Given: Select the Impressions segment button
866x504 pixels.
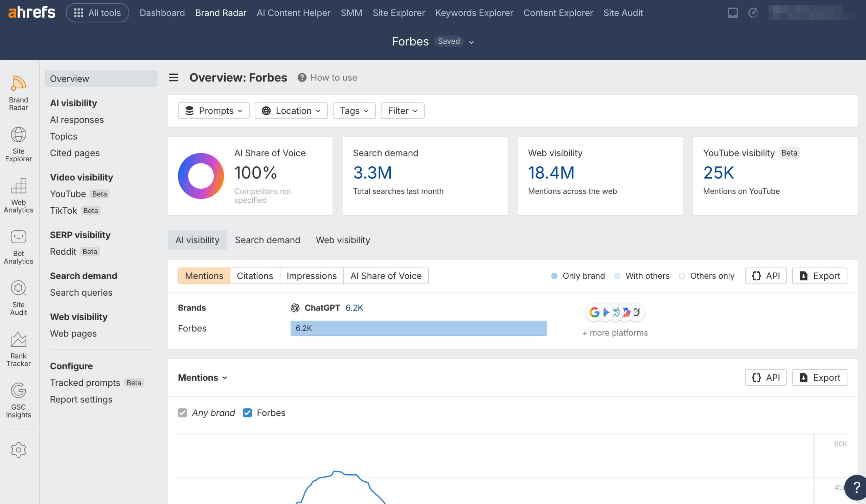Looking at the screenshot, I should pos(312,276).
